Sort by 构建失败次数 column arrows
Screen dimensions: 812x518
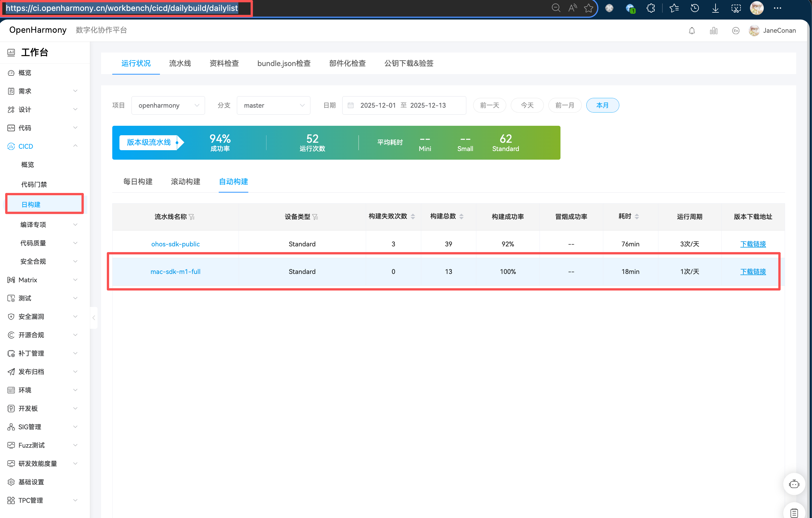coord(413,217)
